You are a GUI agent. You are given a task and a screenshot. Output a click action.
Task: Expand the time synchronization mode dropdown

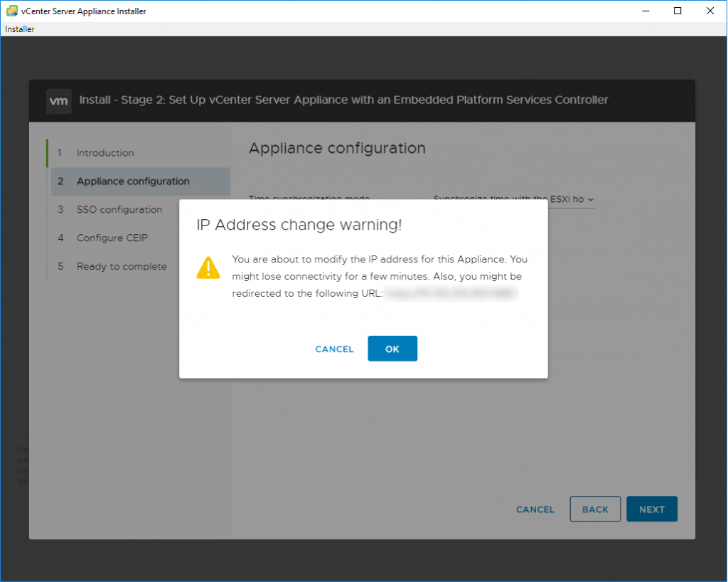click(x=513, y=199)
